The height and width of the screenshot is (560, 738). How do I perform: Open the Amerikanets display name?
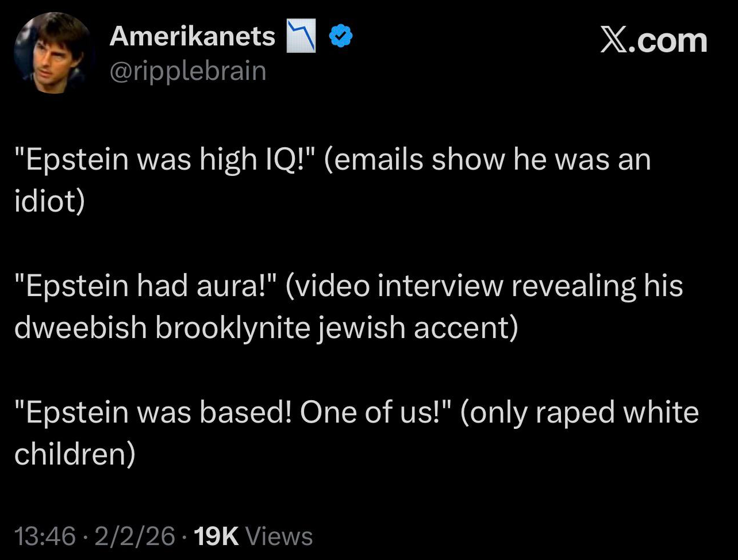193,37
